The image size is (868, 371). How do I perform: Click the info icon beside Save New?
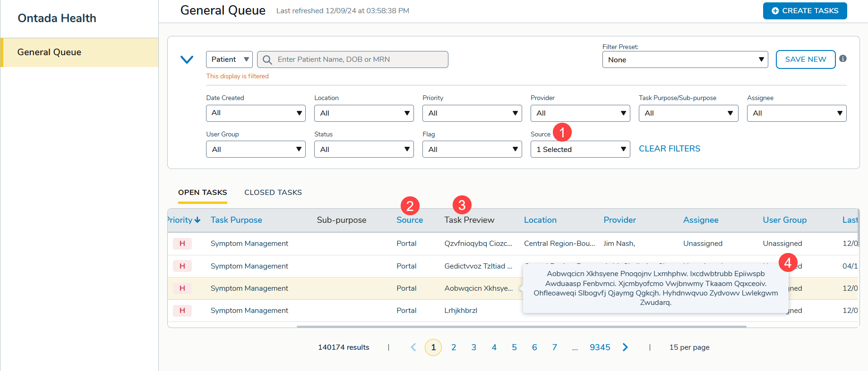[x=842, y=59]
